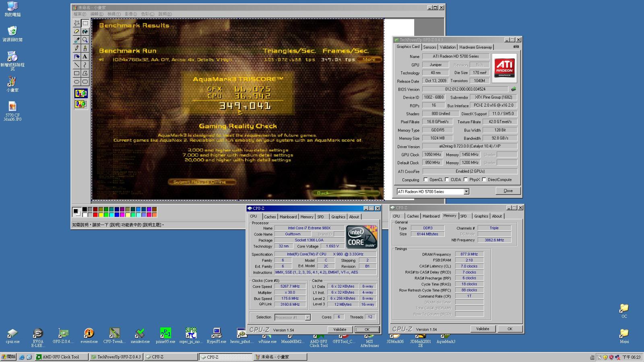This screenshot has height=362, width=644.
Task: Click Close button in GPU-Z window
Action: tap(508, 191)
